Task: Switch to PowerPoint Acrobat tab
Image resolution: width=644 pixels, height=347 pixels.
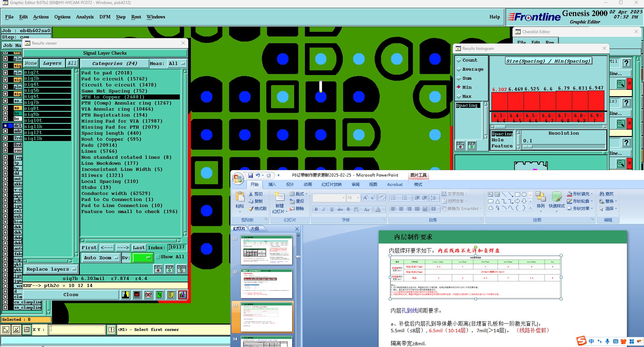Action: tap(395, 185)
